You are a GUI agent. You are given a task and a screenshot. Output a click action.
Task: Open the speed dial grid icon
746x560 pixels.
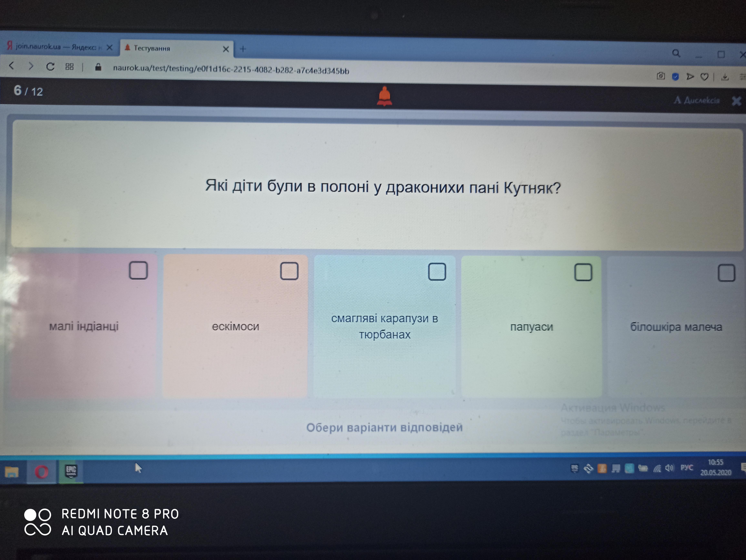click(x=70, y=67)
